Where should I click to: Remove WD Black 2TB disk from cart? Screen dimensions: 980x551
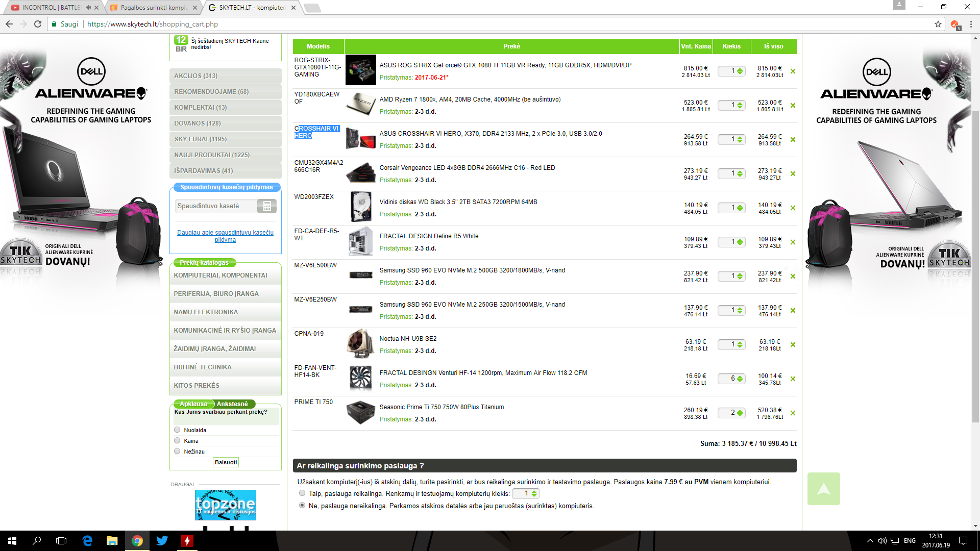coord(793,208)
